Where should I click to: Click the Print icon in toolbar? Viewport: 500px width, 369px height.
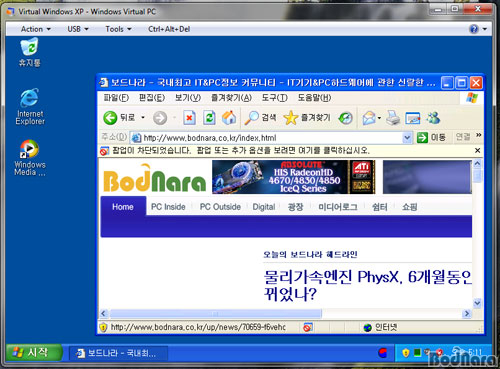point(393,118)
